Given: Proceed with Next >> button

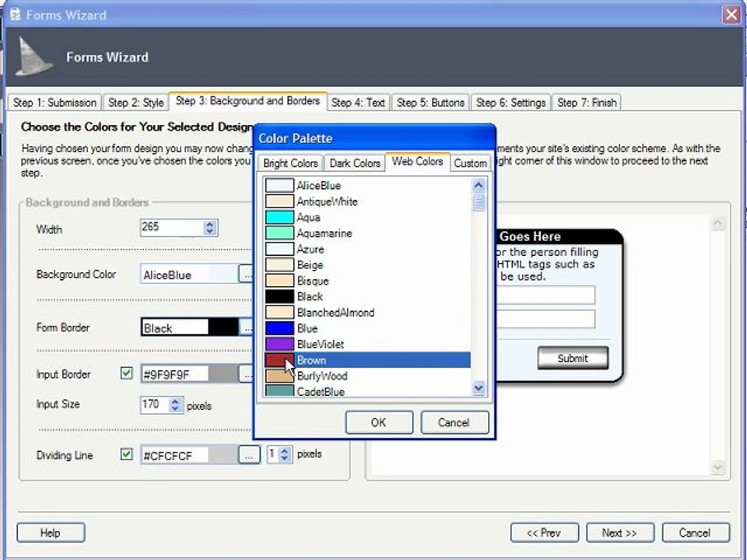Looking at the screenshot, I should click(620, 532).
